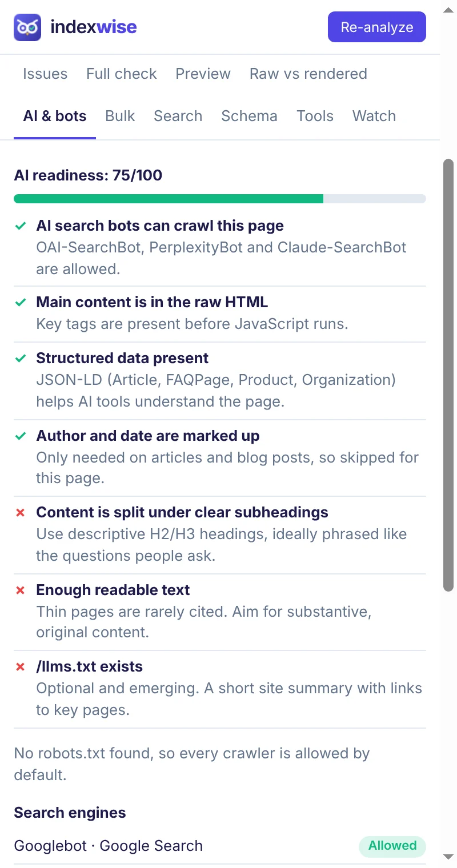Open the Watch tab
Viewport: 457px width, 868px height.
pos(374,116)
